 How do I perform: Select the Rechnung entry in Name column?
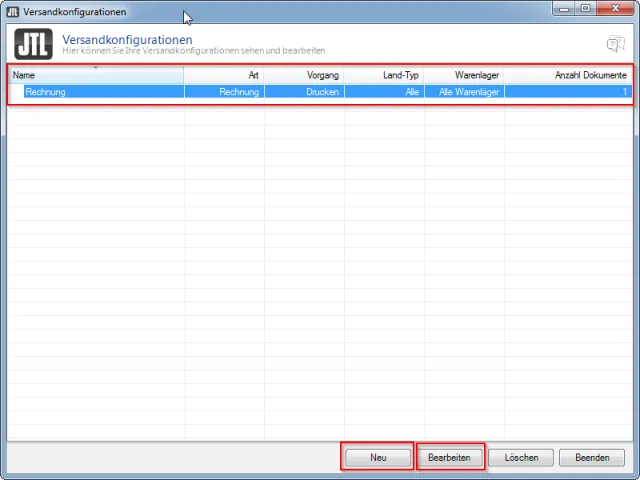(x=104, y=92)
